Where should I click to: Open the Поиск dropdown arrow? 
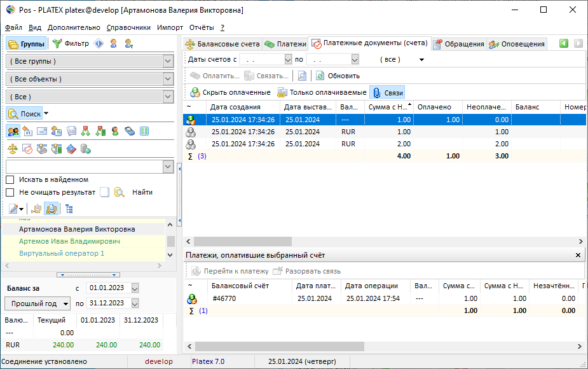pyautogui.click(x=46, y=113)
